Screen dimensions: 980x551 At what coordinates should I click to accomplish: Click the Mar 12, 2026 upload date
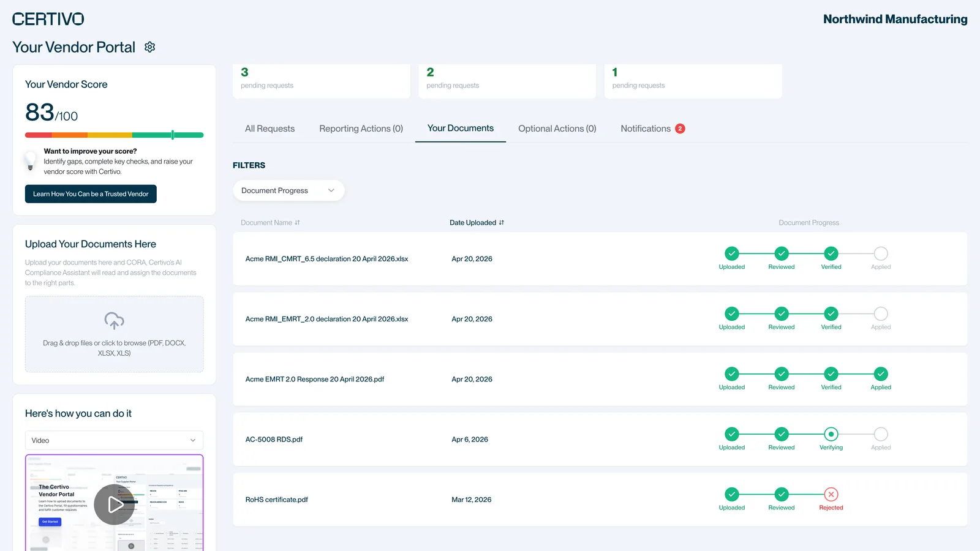472,500
